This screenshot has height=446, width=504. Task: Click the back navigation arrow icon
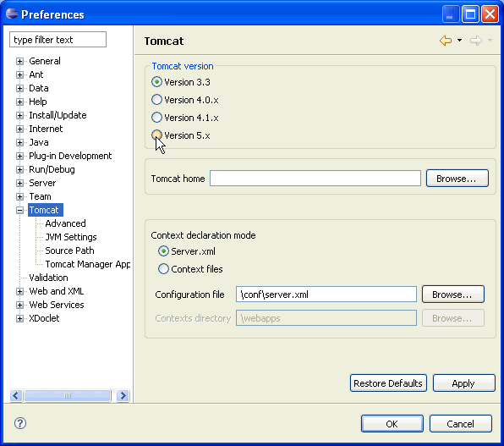tap(446, 41)
